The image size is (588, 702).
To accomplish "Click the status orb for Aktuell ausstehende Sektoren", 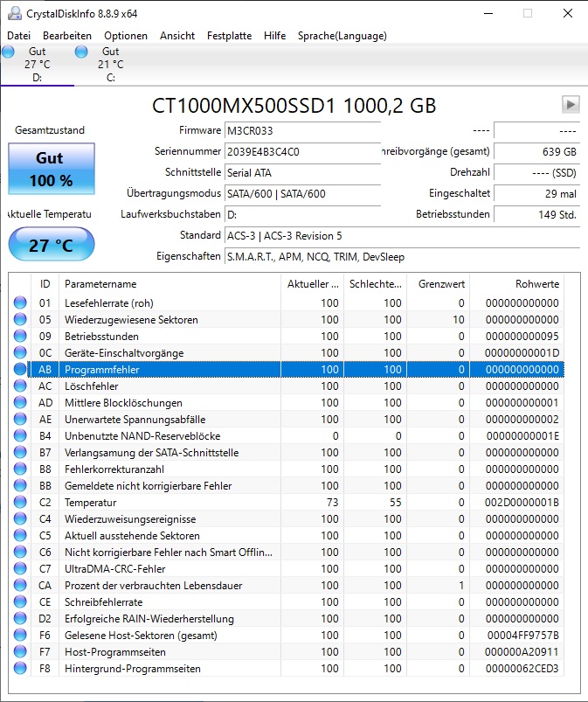I will [20, 535].
